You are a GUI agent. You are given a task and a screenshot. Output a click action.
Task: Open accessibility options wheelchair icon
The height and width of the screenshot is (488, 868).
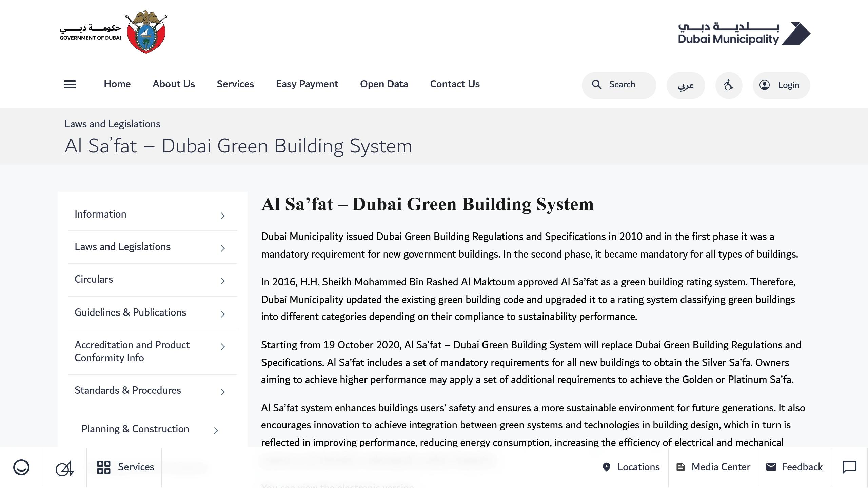click(x=729, y=85)
